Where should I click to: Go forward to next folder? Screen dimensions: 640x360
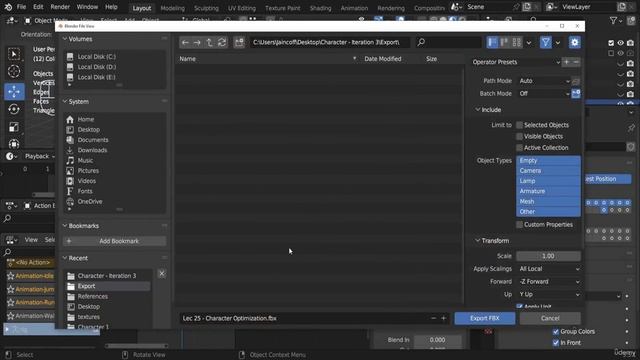click(197, 42)
